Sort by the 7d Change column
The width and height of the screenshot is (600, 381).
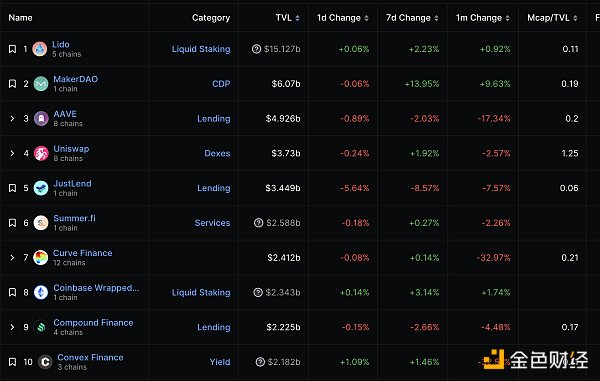[412, 18]
